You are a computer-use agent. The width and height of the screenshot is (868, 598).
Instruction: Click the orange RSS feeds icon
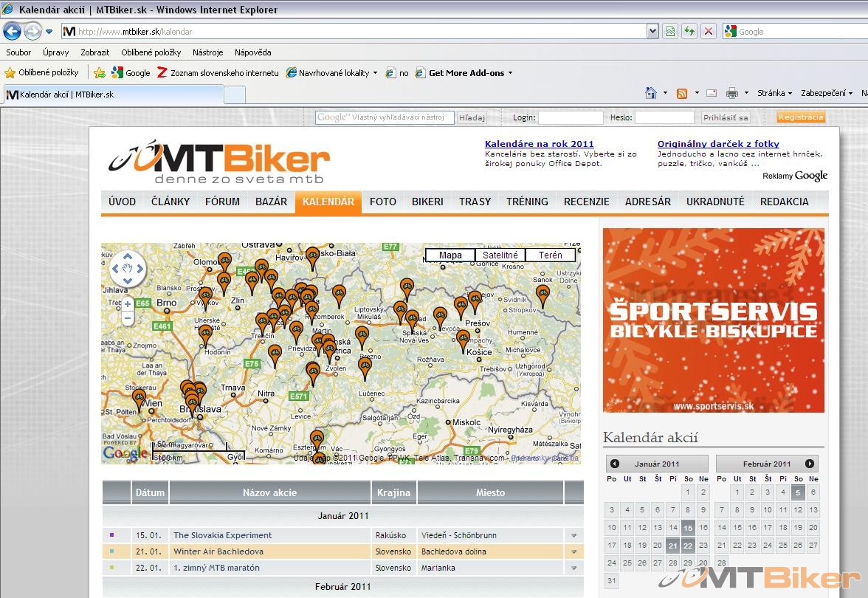(x=682, y=93)
